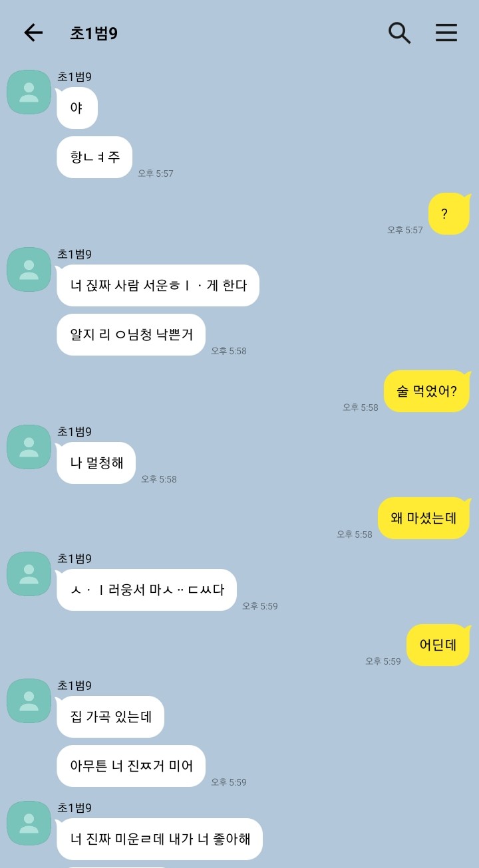Image resolution: width=479 pixels, height=868 pixels.
Task: Tap the '아무튼 너 진ㅉ거 미어' bubble
Action: 131,766
